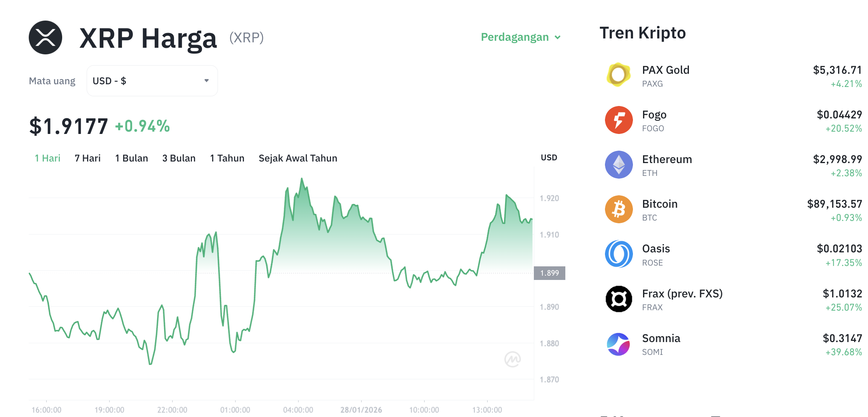This screenshot has width=868, height=417.
Task: Select the Sejak Awal Tahun tab
Action: click(x=298, y=158)
